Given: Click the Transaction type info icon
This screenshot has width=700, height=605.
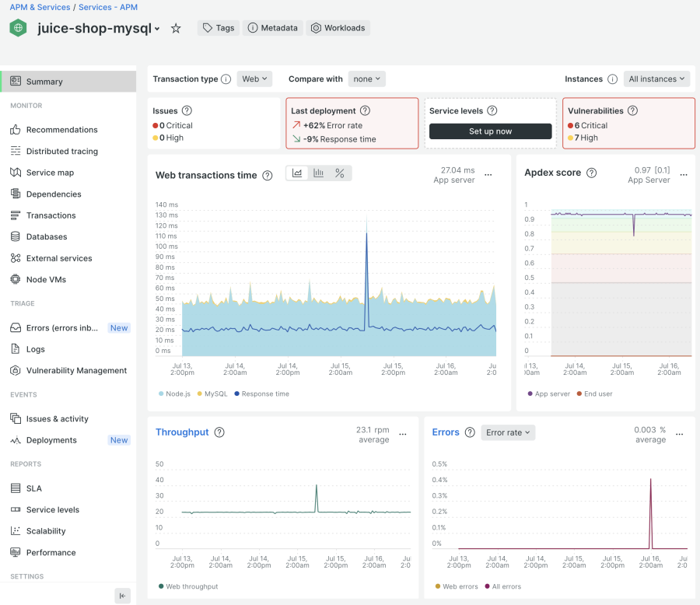Looking at the screenshot, I should pos(226,79).
